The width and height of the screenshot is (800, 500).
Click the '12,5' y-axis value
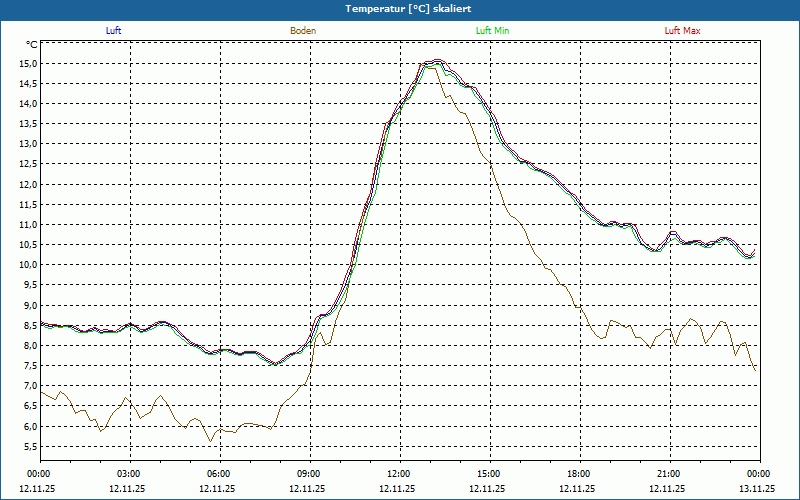[x=29, y=164]
